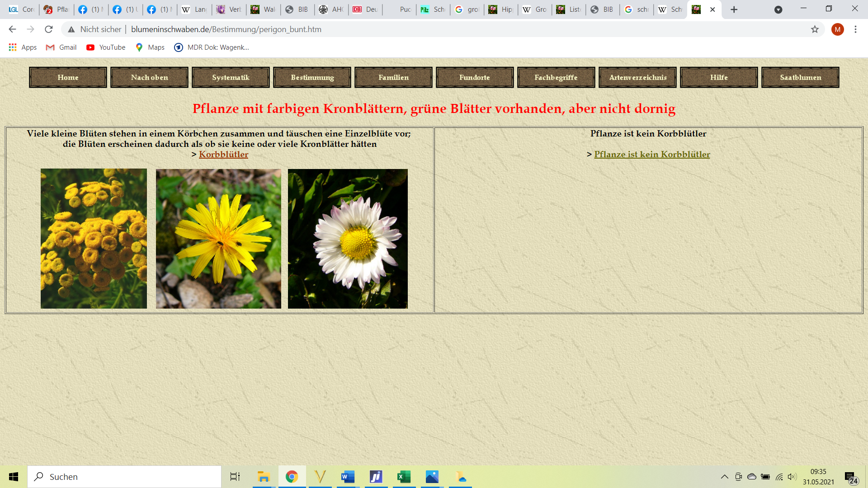The height and width of the screenshot is (488, 868).
Task: Click the Artenverzeichnis navigation button
Action: point(637,77)
